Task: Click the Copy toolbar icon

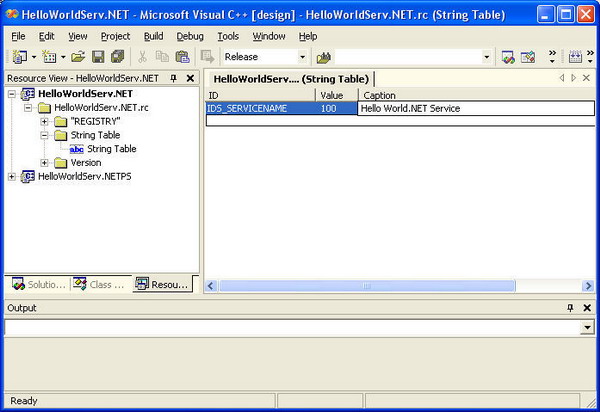Action: click(x=162, y=57)
